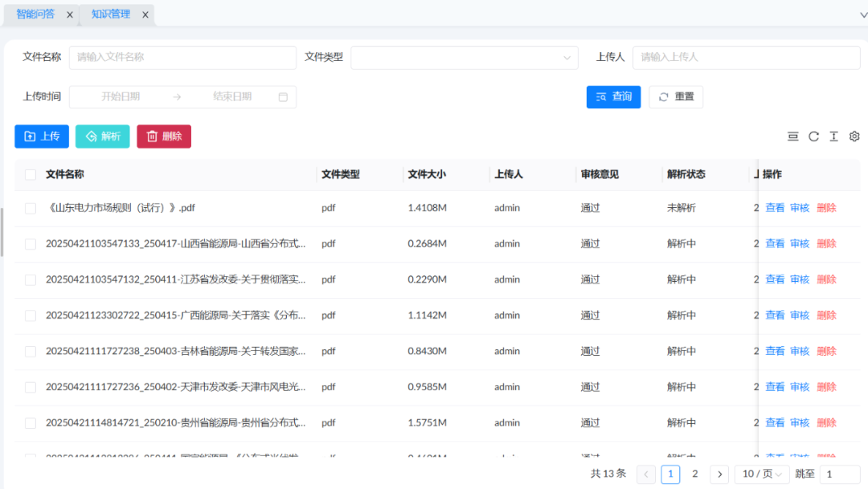Click calendar icon in upload time field

pos(283,97)
